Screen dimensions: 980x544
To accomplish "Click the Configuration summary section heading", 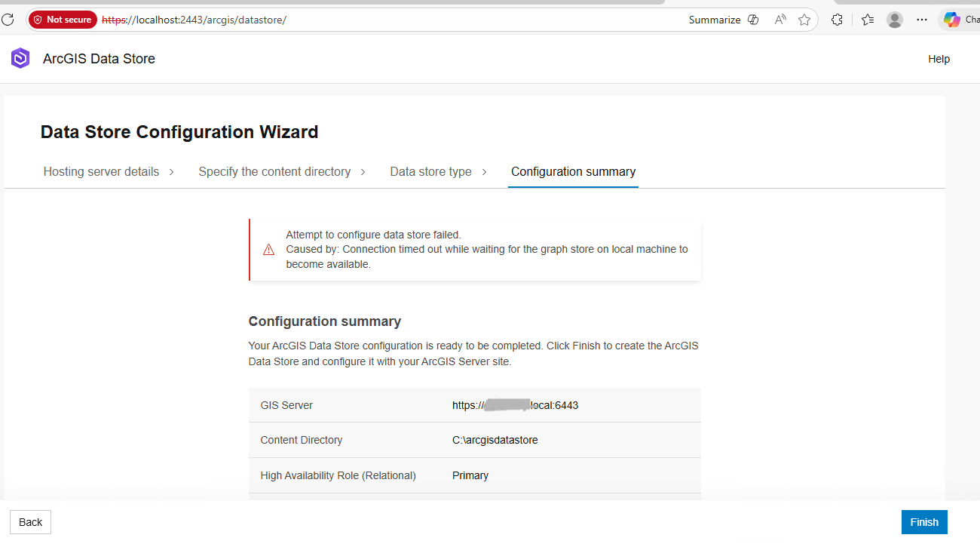I will (x=325, y=321).
